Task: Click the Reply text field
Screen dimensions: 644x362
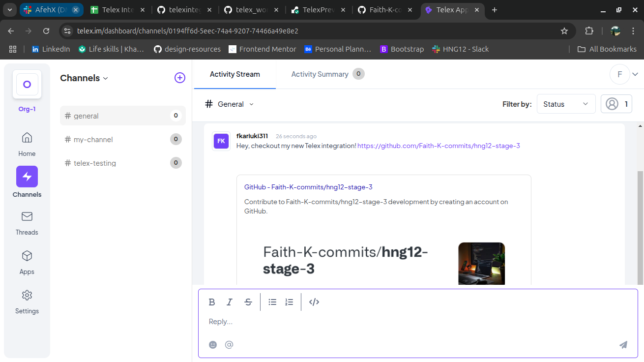Action: coord(418,322)
